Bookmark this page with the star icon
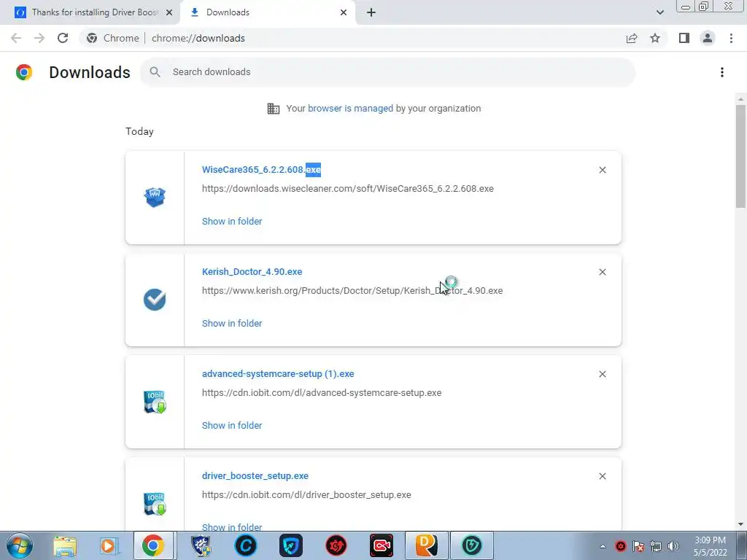 pyautogui.click(x=655, y=38)
